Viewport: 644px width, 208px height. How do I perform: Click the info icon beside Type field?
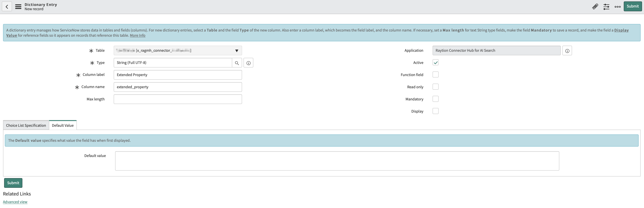(x=248, y=63)
